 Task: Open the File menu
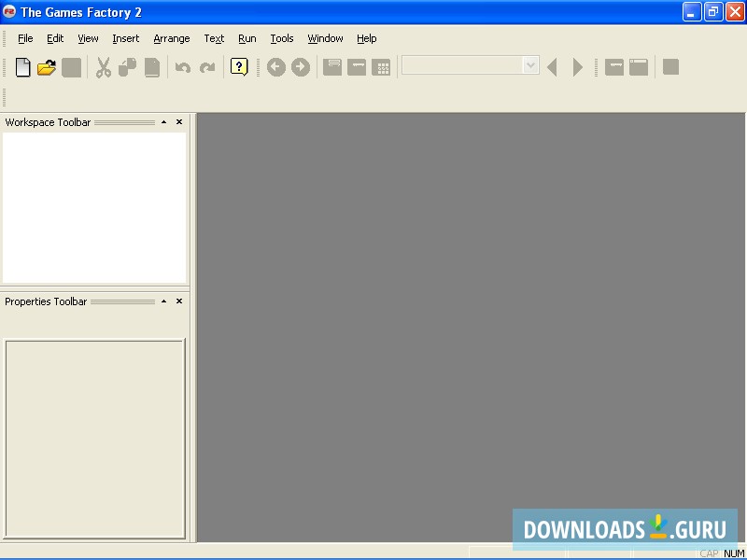click(x=25, y=38)
